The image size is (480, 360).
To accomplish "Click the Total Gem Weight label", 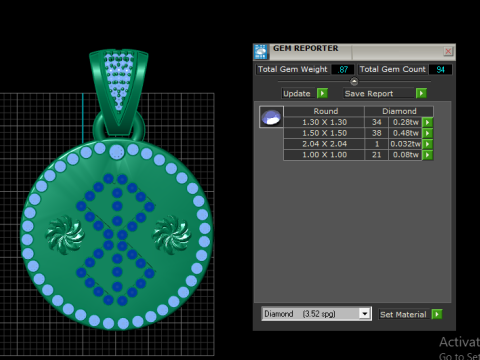I will click(292, 69).
